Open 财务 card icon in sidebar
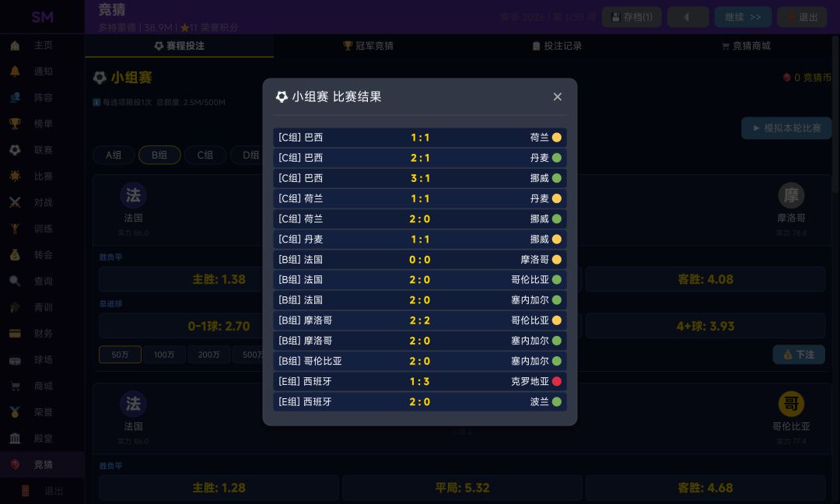This screenshot has width=840, height=504. click(x=15, y=334)
